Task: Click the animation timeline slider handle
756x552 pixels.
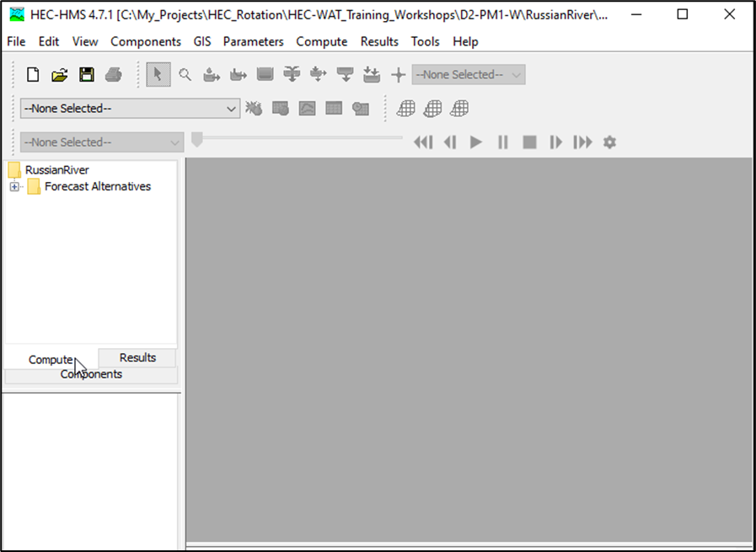Action: [x=197, y=140]
